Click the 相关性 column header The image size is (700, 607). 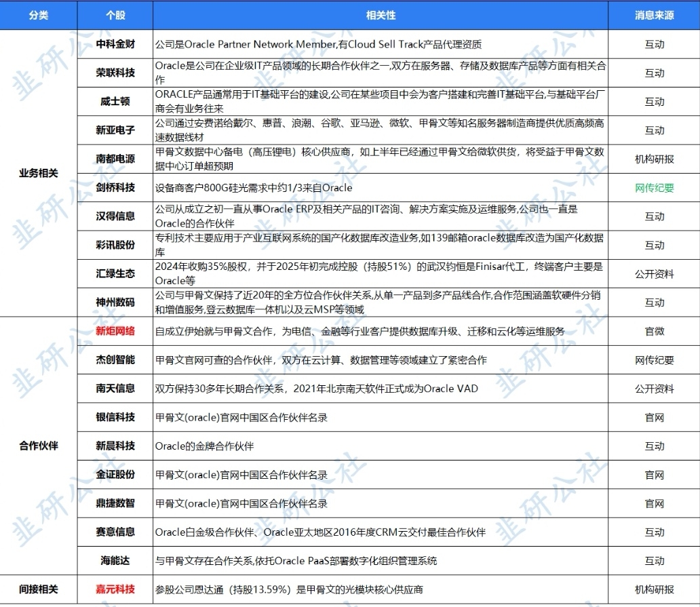(381, 15)
